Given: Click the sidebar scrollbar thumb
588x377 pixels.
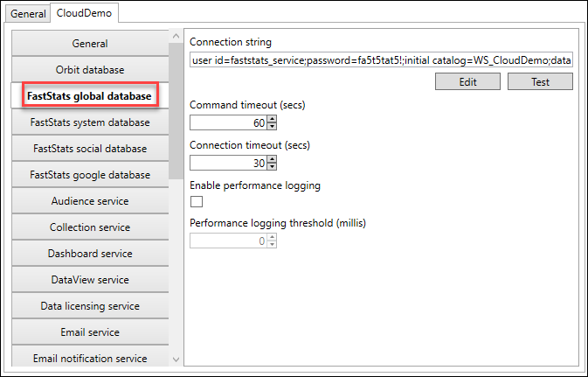Looking at the screenshot, I should 176,111.
